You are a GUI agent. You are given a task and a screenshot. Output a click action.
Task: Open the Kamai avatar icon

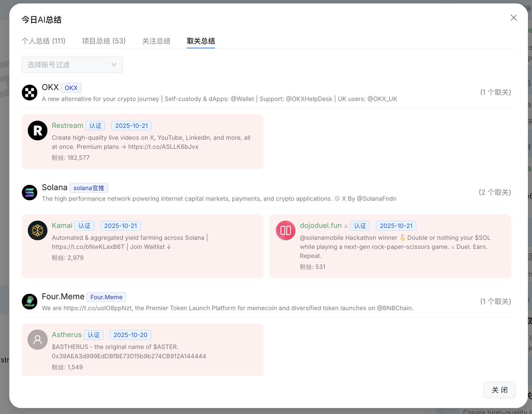coord(38,231)
